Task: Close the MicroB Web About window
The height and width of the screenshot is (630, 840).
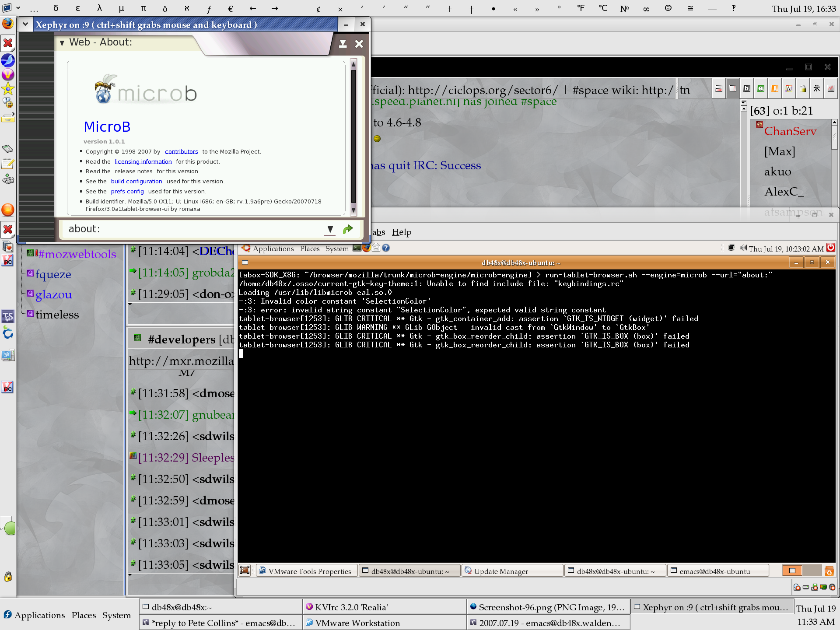Action: (359, 44)
